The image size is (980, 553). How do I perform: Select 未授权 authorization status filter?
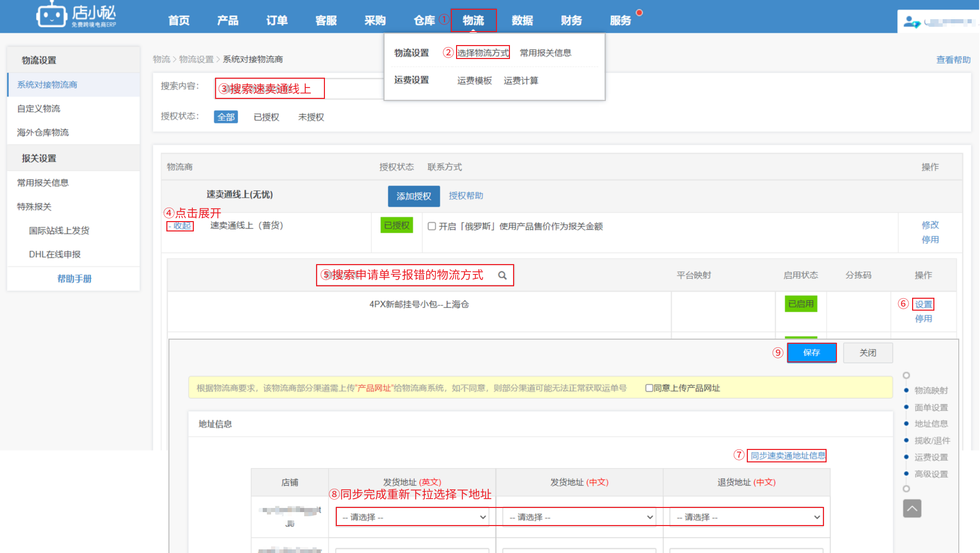click(x=311, y=117)
